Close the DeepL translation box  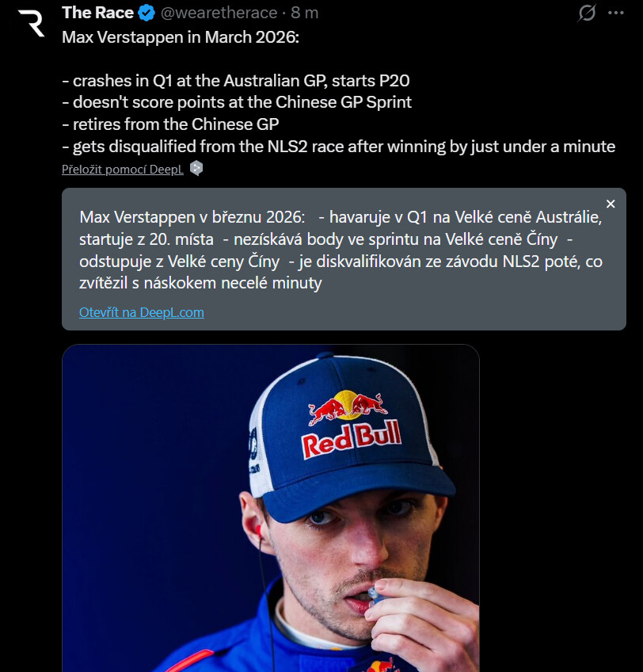point(610,204)
